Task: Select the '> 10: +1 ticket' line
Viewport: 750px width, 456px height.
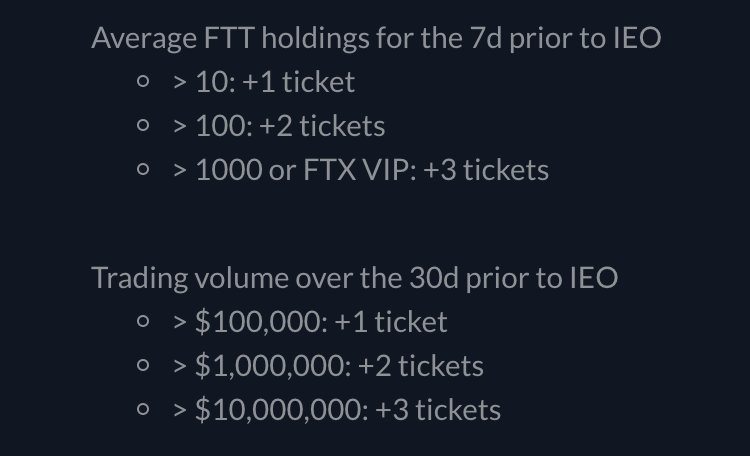Action: pos(264,82)
